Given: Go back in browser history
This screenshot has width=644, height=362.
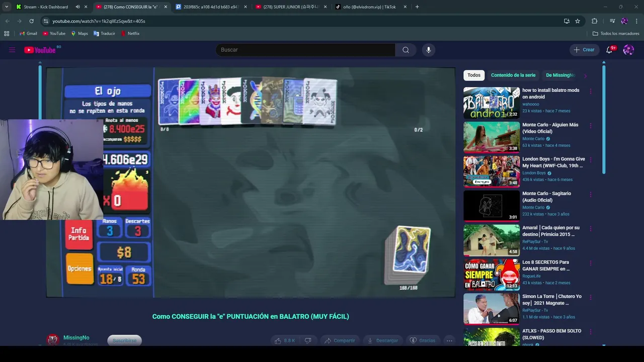Looking at the screenshot, I should point(7,21).
